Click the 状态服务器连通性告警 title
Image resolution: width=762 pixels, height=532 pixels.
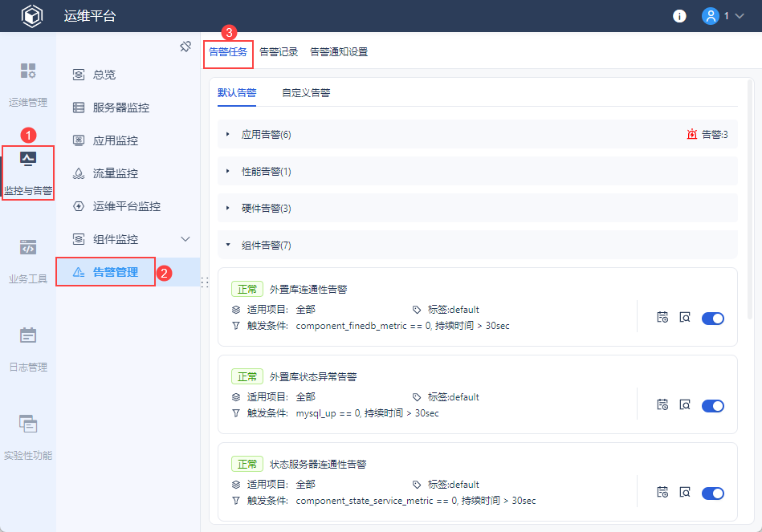click(318, 465)
